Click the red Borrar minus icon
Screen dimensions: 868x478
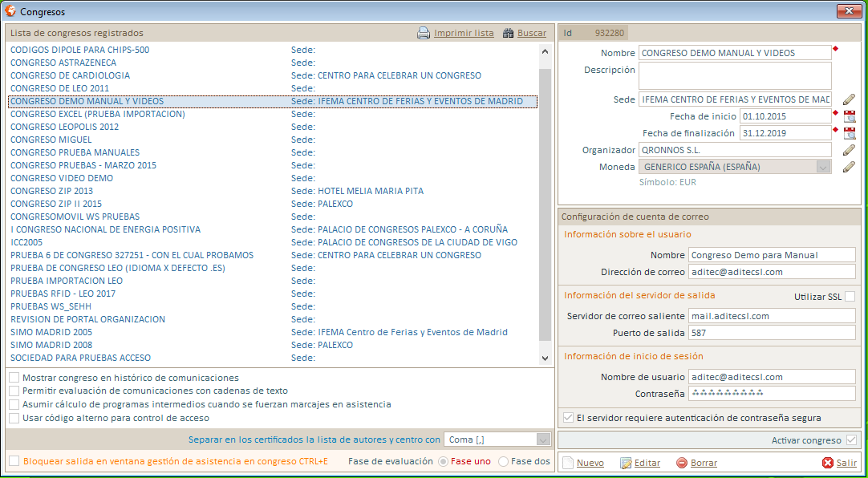point(681,463)
